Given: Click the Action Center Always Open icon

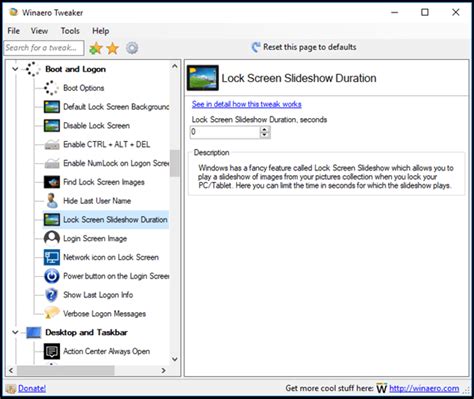Looking at the screenshot, I should point(52,351).
